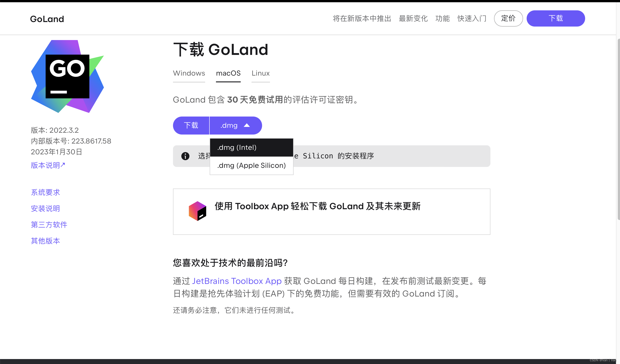Viewport: 620px width, 364px height.
Task: Switch to the Linux tab
Action: click(x=261, y=73)
